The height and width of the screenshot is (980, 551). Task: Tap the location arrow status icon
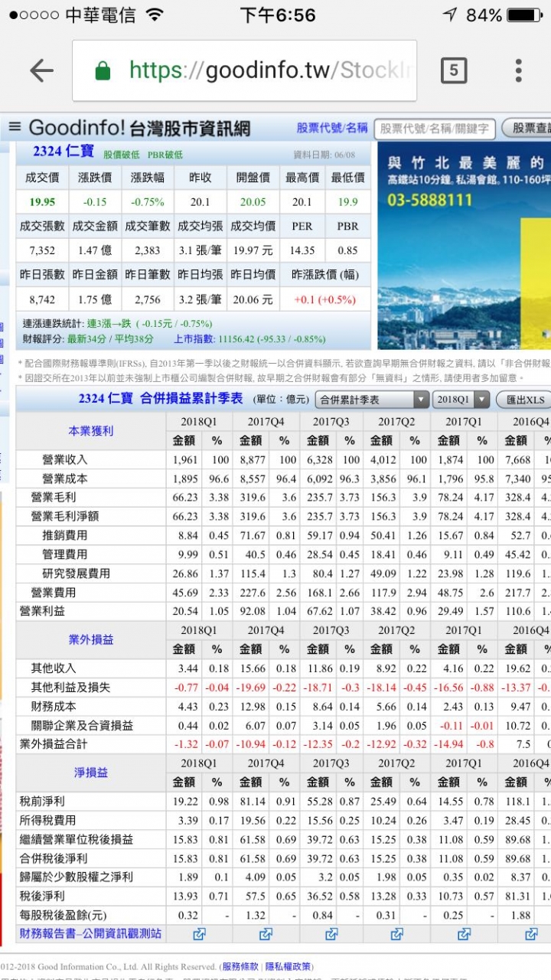pos(450,15)
